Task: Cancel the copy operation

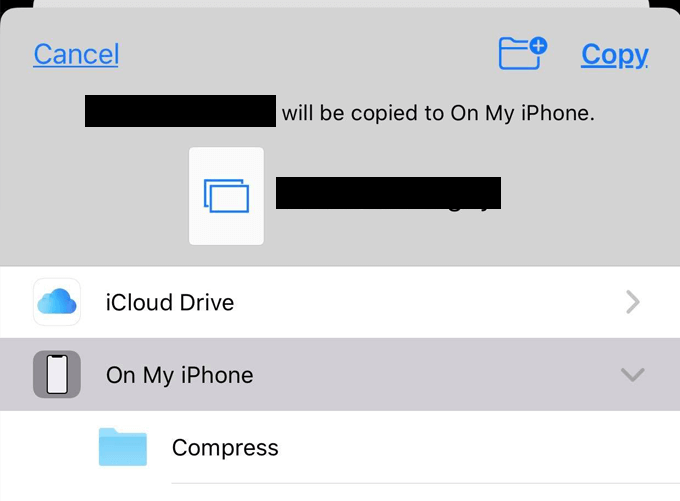Action: (x=76, y=54)
